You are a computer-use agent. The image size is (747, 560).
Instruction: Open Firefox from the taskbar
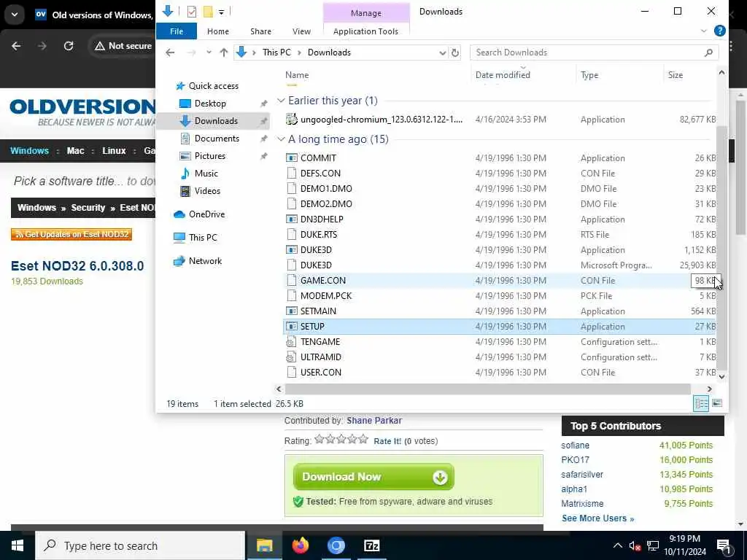300,545
